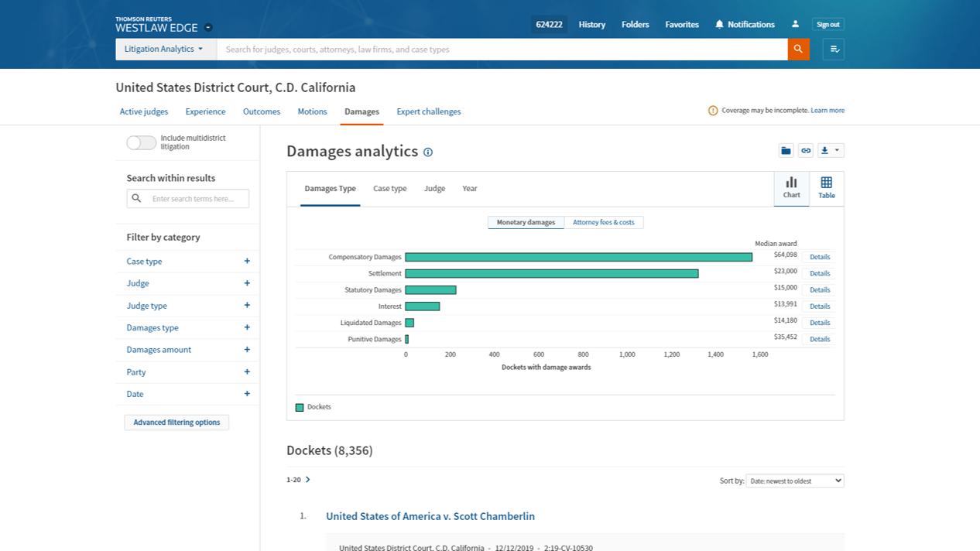
Task: Select the Judge chart tab
Action: pyautogui.click(x=434, y=189)
